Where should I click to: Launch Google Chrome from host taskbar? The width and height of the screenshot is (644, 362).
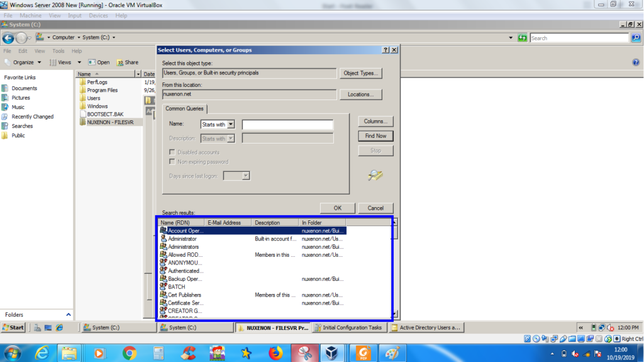coord(130,353)
